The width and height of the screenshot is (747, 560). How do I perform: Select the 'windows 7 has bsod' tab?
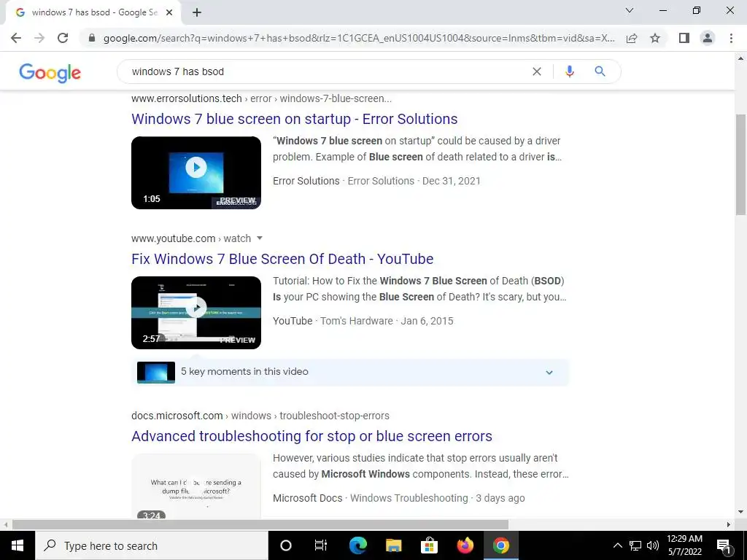click(93, 12)
